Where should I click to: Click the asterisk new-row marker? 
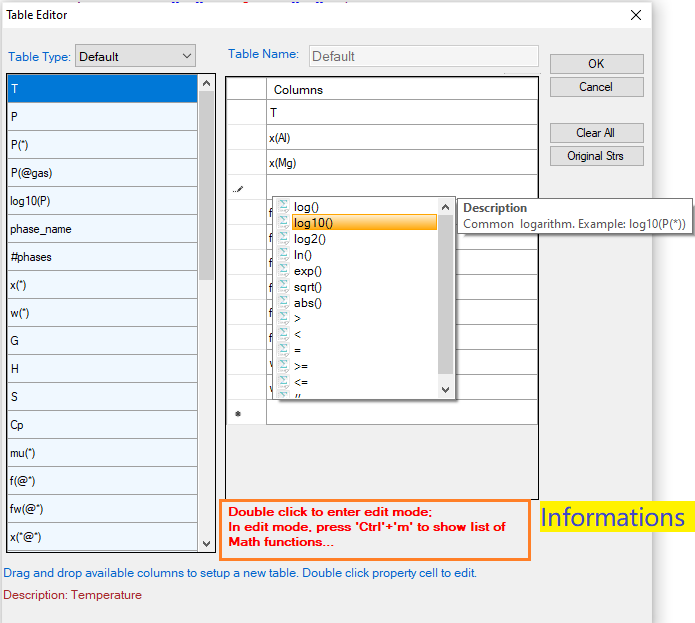[238, 413]
